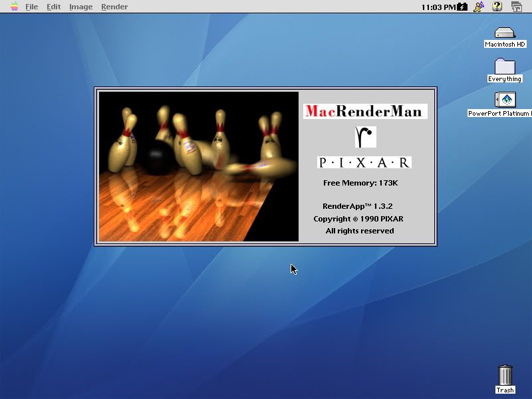Click the battery charging icon
This screenshot has width=532, height=399.
(x=462, y=7)
